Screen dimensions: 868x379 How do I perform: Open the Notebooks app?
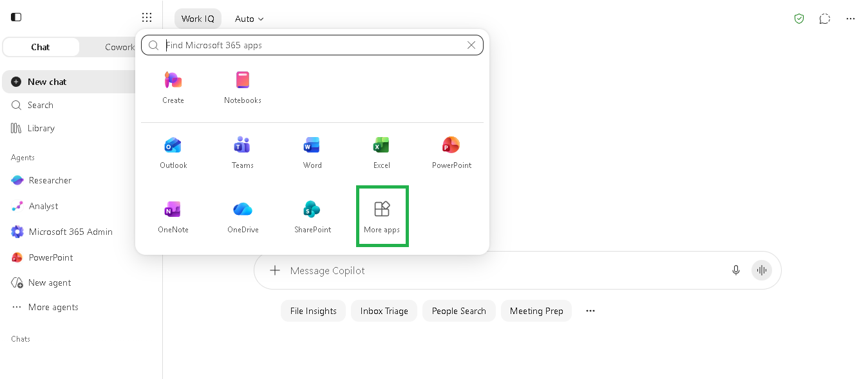[243, 88]
